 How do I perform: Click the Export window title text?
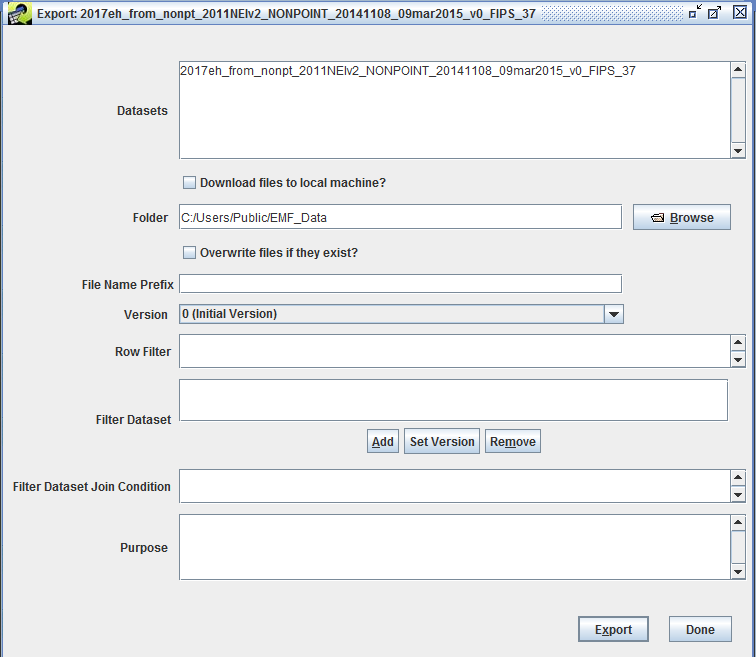(x=286, y=13)
